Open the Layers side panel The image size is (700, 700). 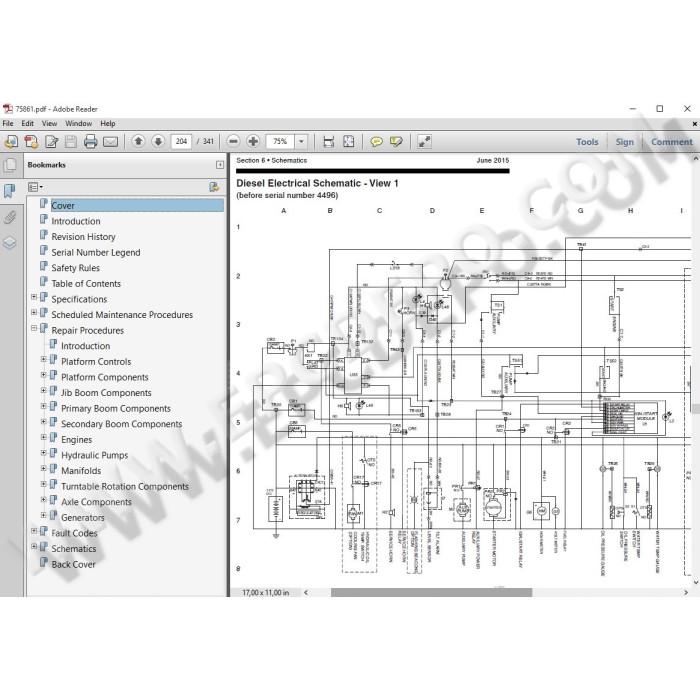pos(10,243)
